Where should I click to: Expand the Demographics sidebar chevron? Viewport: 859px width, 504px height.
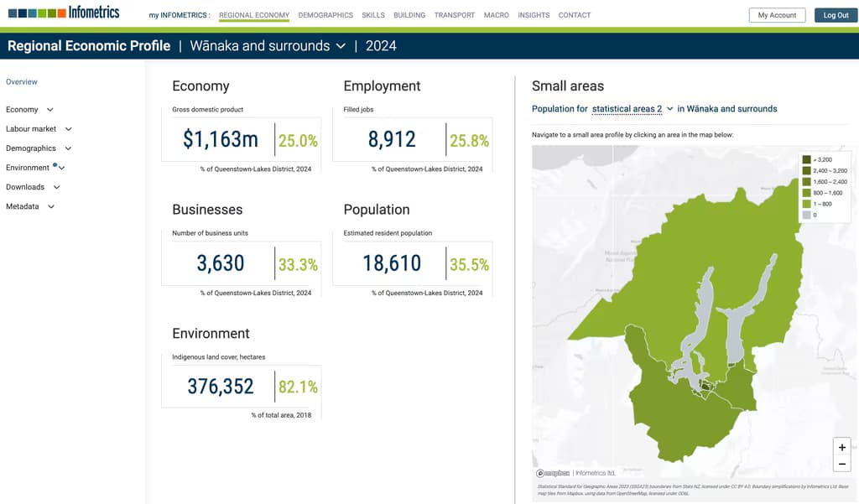(x=68, y=148)
